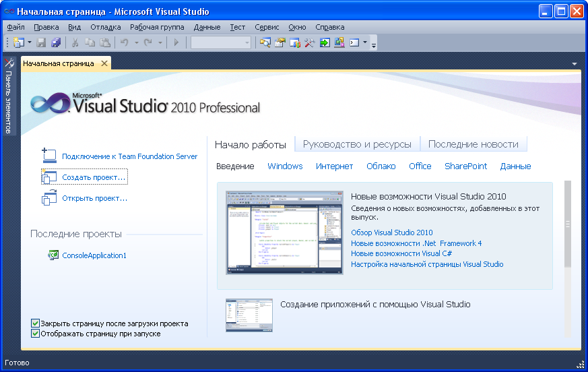Open the active documents list arrow
Viewport: 588px width, 372px height.
575,64
